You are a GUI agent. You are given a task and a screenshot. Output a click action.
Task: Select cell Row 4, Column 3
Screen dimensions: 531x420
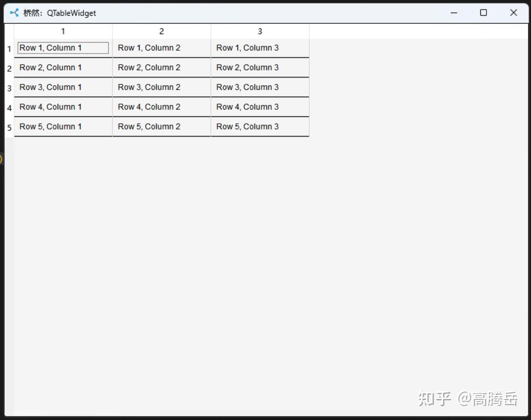coord(259,107)
